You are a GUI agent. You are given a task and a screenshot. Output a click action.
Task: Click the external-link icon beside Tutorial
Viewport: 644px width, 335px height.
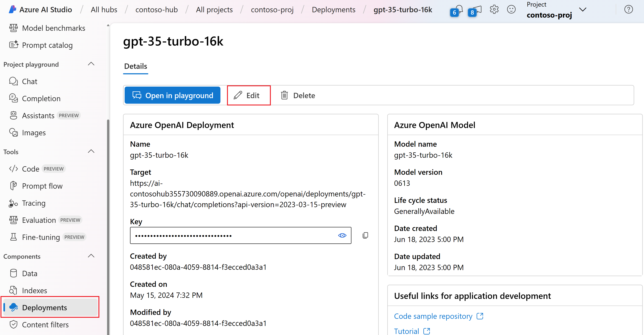pyautogui.click(x=427, y=331)
